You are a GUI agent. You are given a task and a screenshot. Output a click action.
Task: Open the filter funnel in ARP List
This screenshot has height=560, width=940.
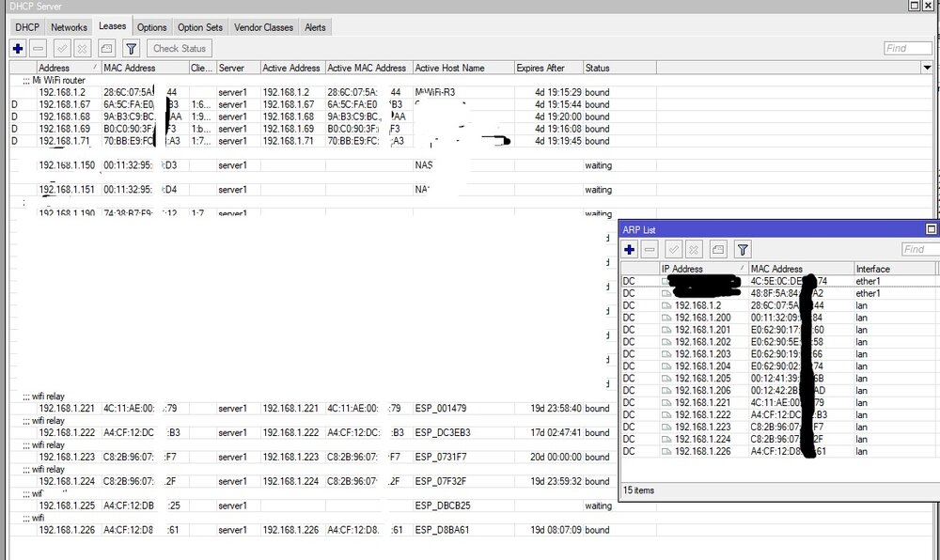743,249
